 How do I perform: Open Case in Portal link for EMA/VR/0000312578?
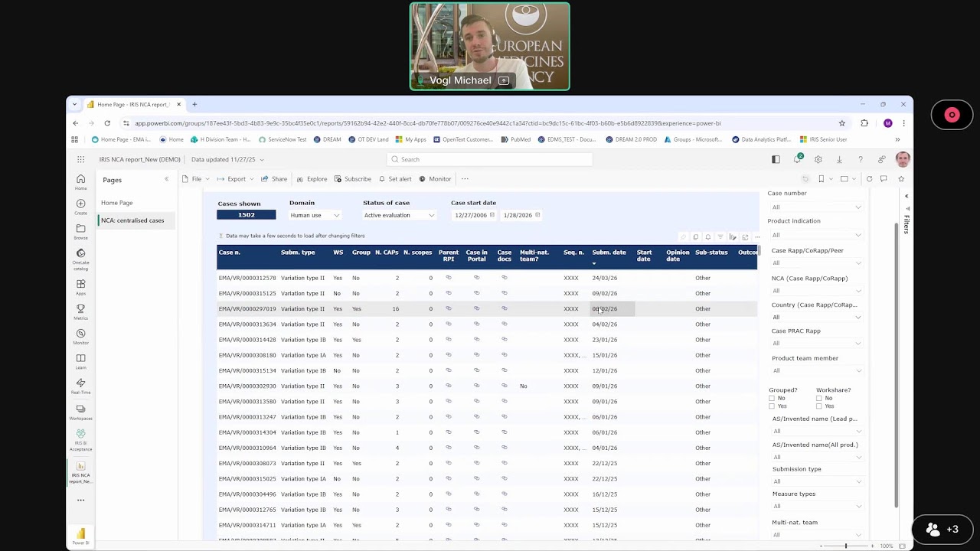click(476, 278)
